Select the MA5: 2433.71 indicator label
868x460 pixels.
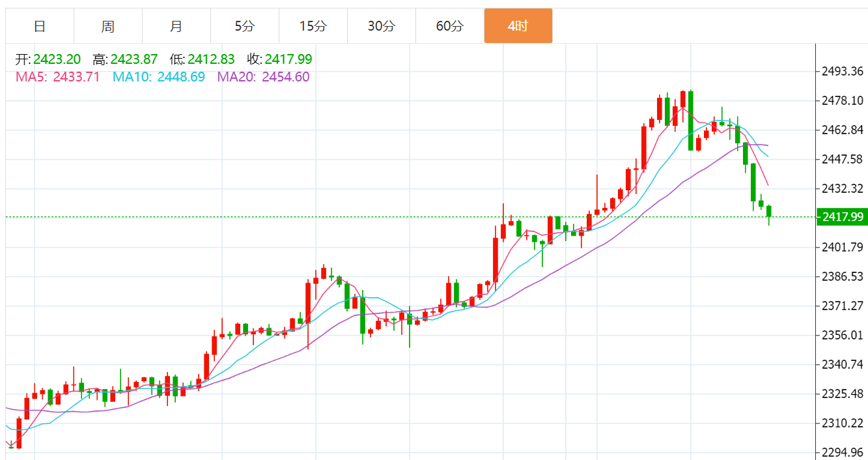click(x=58, y=77)
